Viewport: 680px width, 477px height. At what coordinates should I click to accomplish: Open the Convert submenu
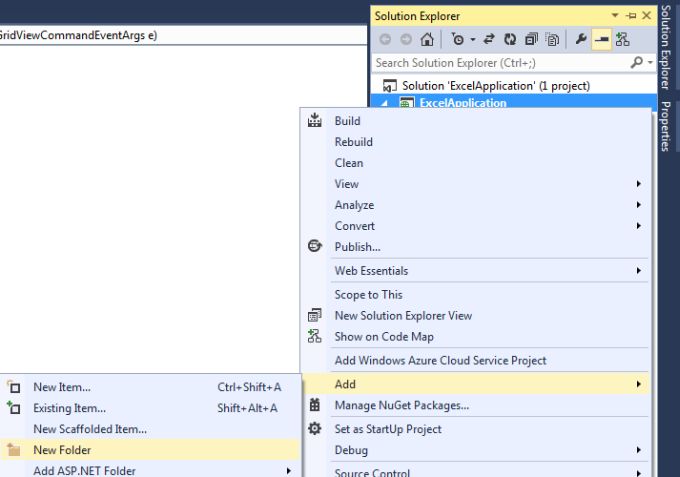click(x=476, y=226)
